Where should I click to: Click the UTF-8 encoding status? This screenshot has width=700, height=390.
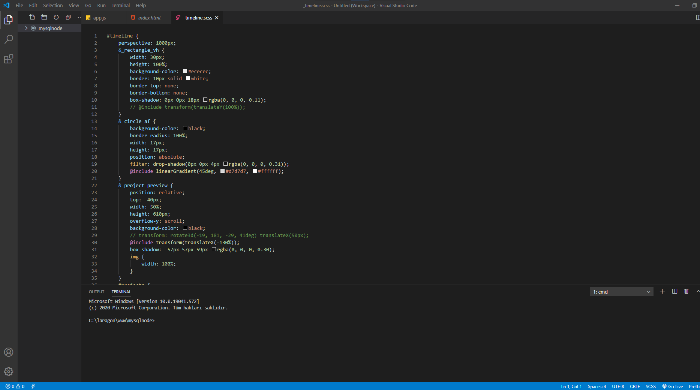618,386
